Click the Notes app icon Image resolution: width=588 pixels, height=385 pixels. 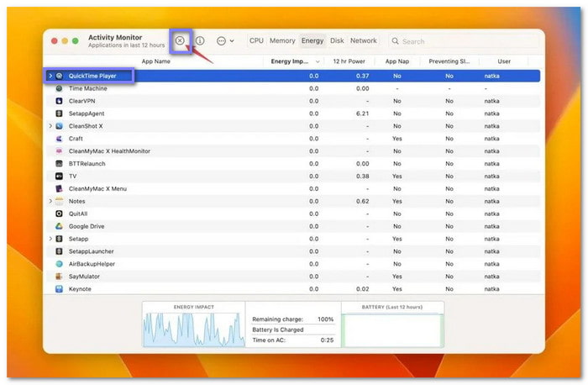60,201
